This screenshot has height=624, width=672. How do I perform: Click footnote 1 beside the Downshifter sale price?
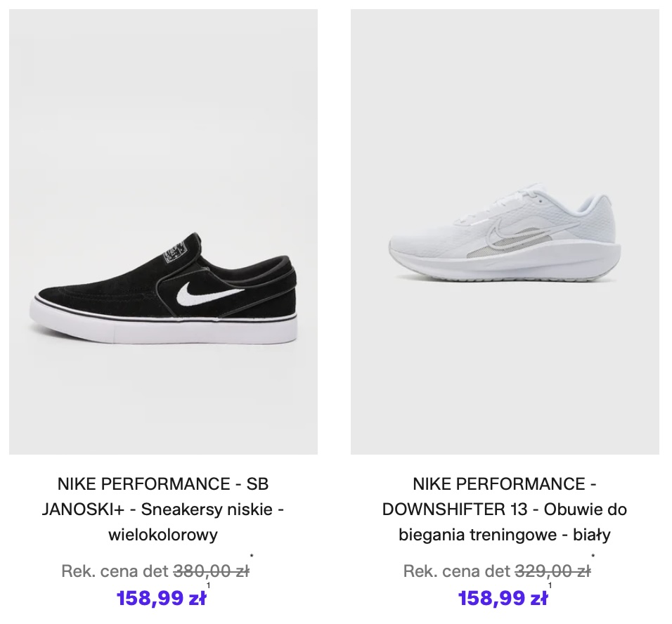(x=550, y=585)
